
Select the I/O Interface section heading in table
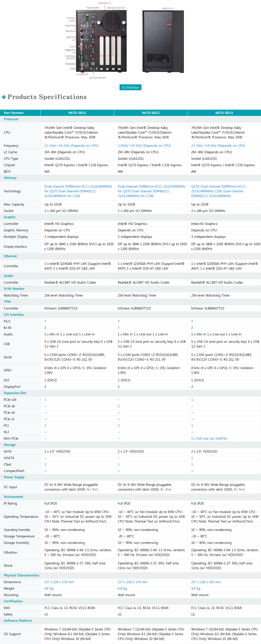(14, 315)
